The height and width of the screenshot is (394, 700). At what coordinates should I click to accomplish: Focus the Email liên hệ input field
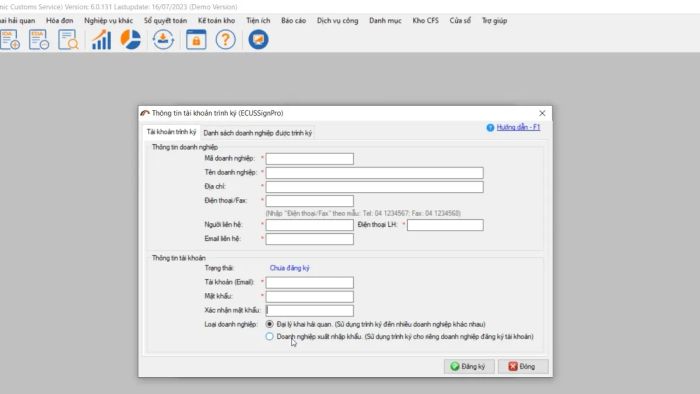(x=309, y=239)
